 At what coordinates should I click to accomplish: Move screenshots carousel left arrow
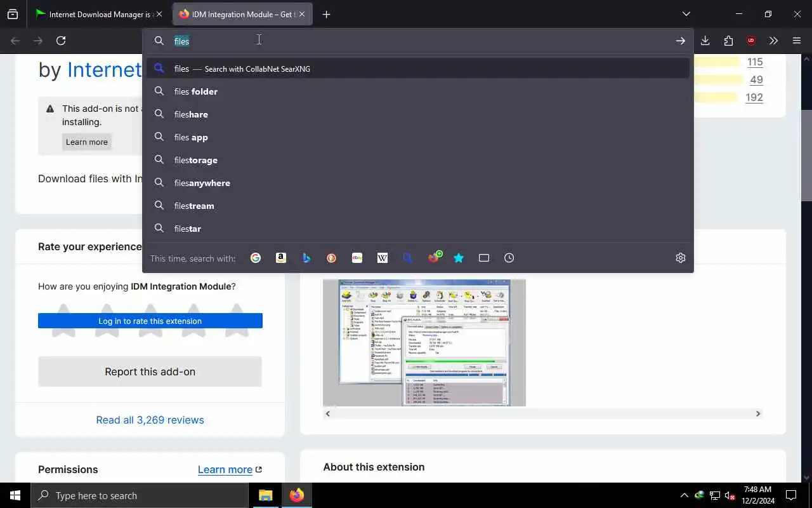[327, 413]
